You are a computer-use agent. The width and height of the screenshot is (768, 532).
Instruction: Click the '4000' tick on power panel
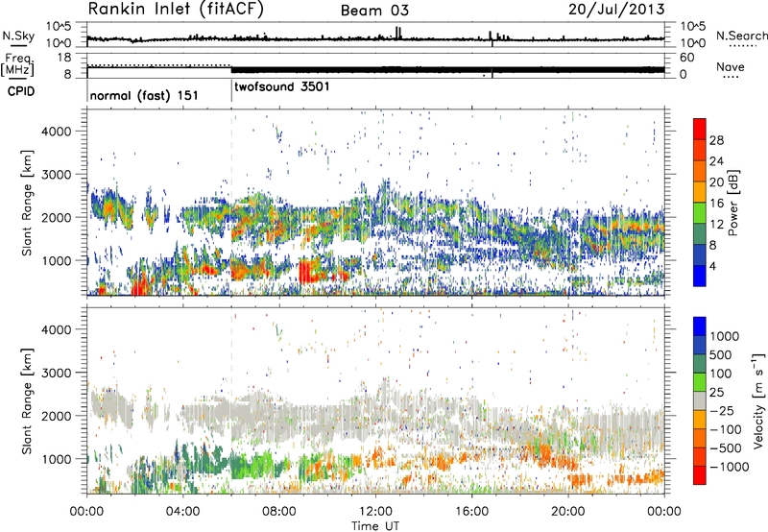[x=57, y=132]
